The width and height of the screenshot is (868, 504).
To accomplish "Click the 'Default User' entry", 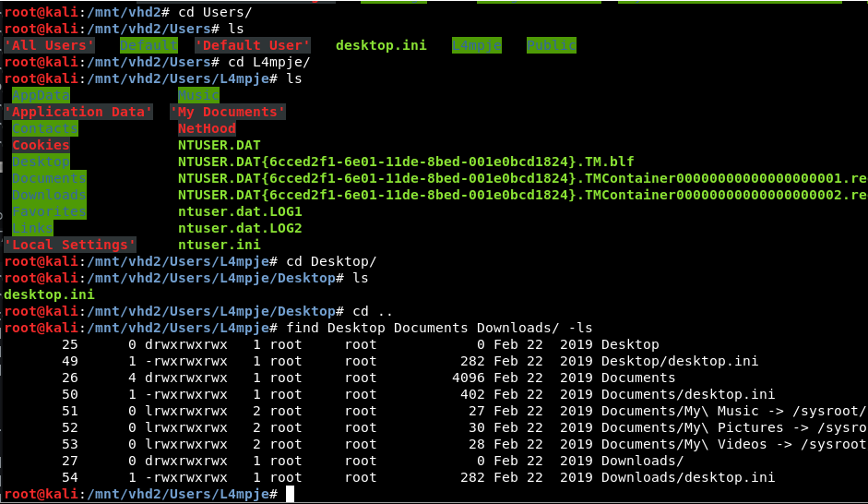I will click(253, 45).
